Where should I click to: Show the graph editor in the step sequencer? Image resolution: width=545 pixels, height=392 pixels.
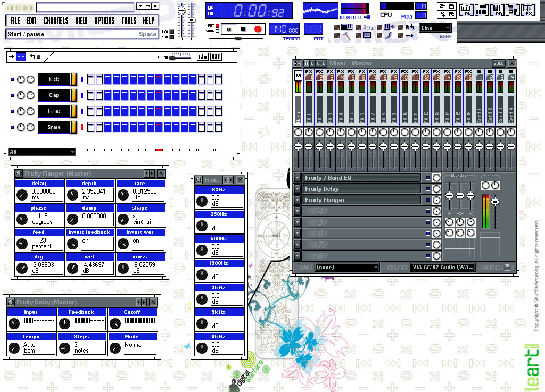[203, 56]
